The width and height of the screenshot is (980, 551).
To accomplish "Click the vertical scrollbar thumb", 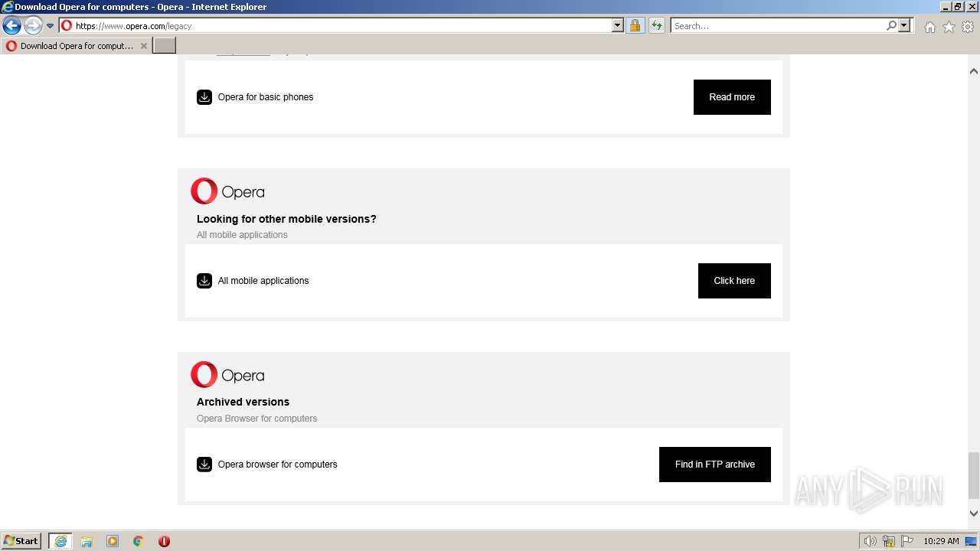I will (974, 474).
